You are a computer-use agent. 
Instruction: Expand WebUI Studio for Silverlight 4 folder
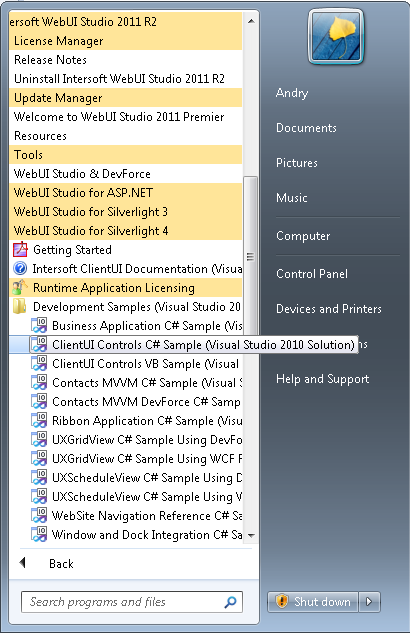[x=126, y=231]
